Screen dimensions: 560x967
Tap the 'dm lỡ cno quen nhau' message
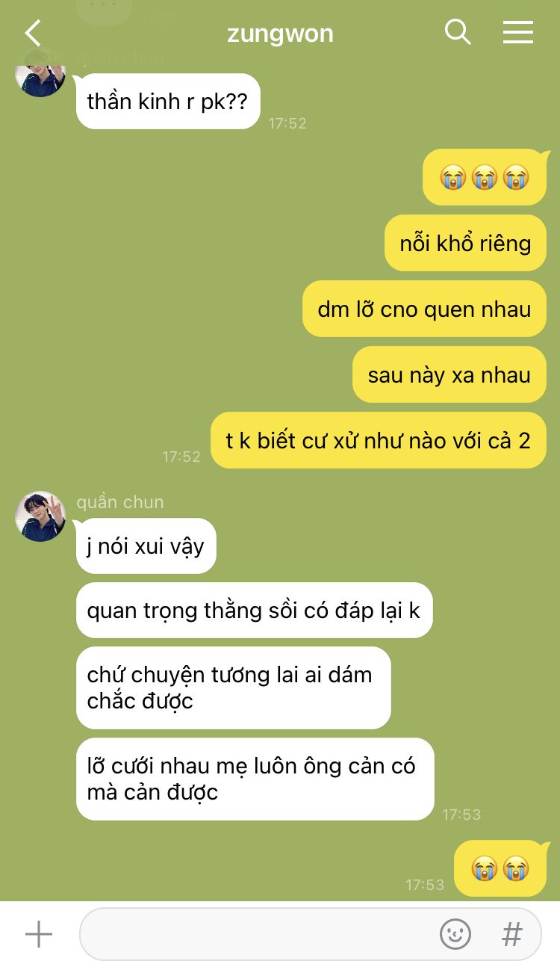424,309
